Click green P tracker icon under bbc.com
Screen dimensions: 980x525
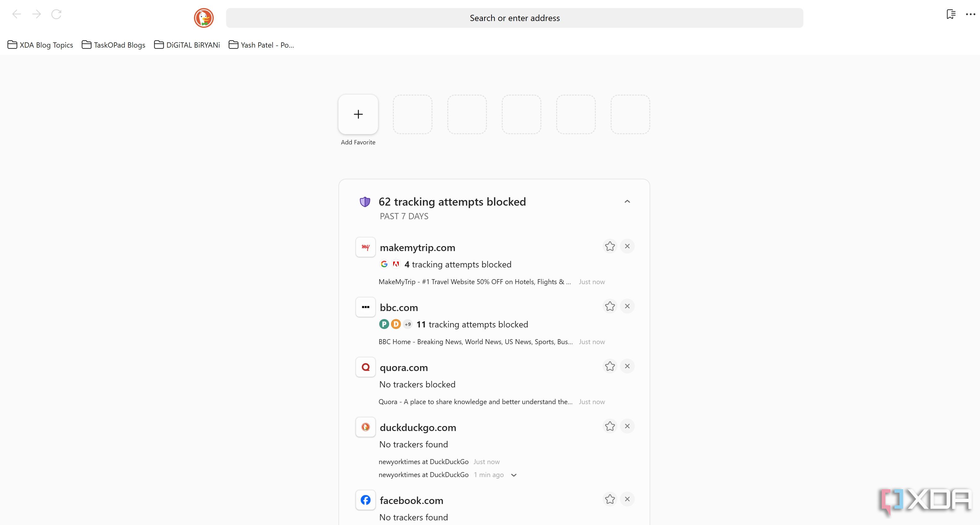point(384,324)
